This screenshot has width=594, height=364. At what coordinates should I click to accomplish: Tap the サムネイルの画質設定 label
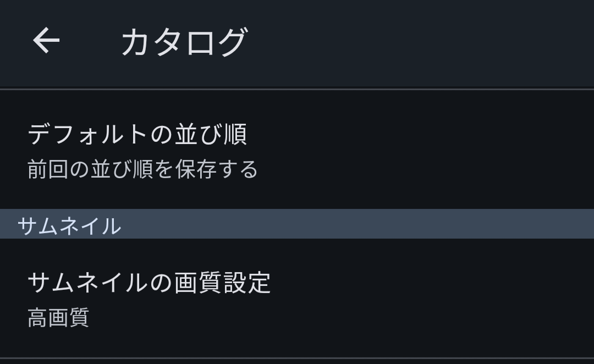(149, 283)
